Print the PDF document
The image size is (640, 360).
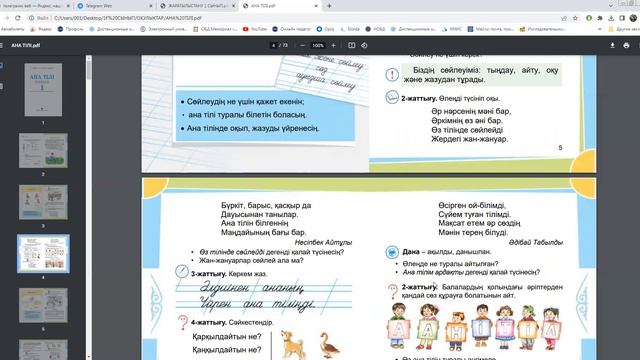coord(626,45)
